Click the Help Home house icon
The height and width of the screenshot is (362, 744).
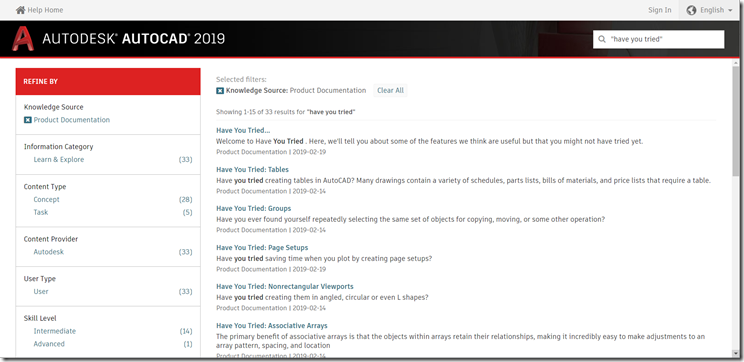point(20,10)
